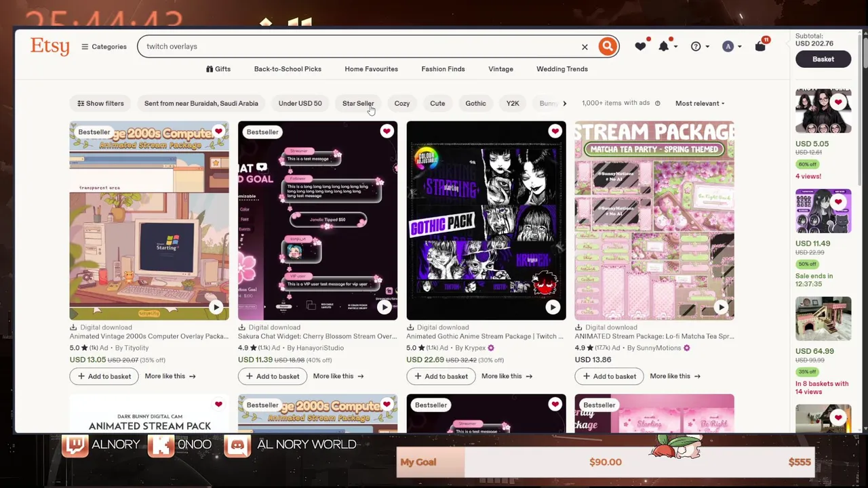Open Favourites heart icon in header
This screenshot has height=488, width=868.
[640, 46]
